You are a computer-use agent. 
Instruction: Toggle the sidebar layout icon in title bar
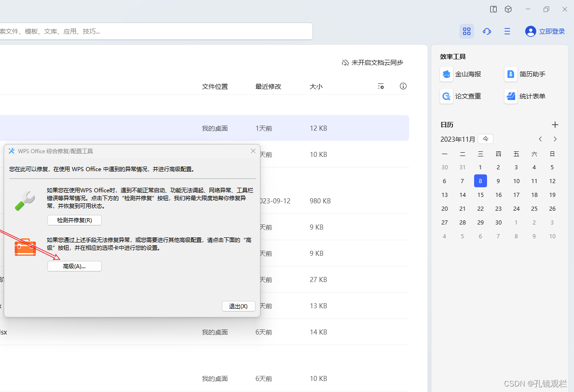tap(493, 9)
